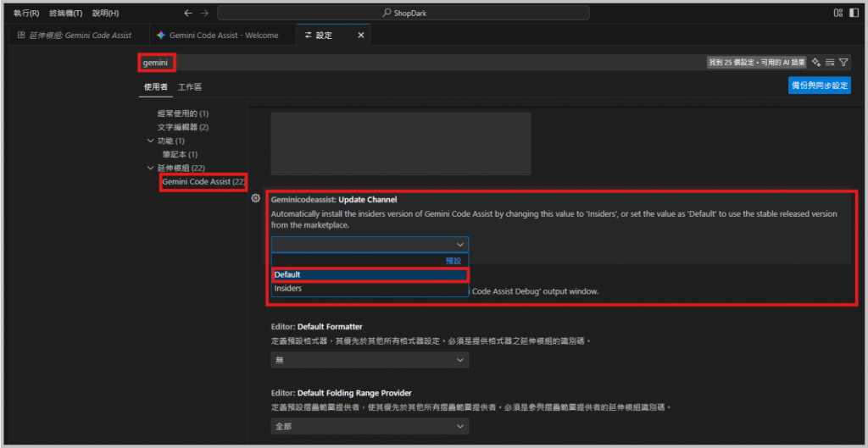This screenshot has height=448, width=868.
Task: Select 文字編輯器 (2) in settings tree
Action: tap(183, 127)
